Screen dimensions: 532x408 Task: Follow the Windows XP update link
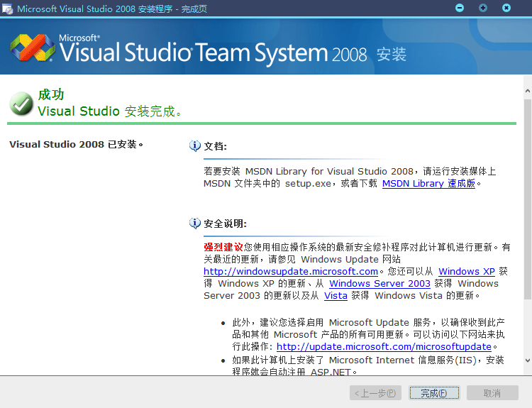[466, 271]
